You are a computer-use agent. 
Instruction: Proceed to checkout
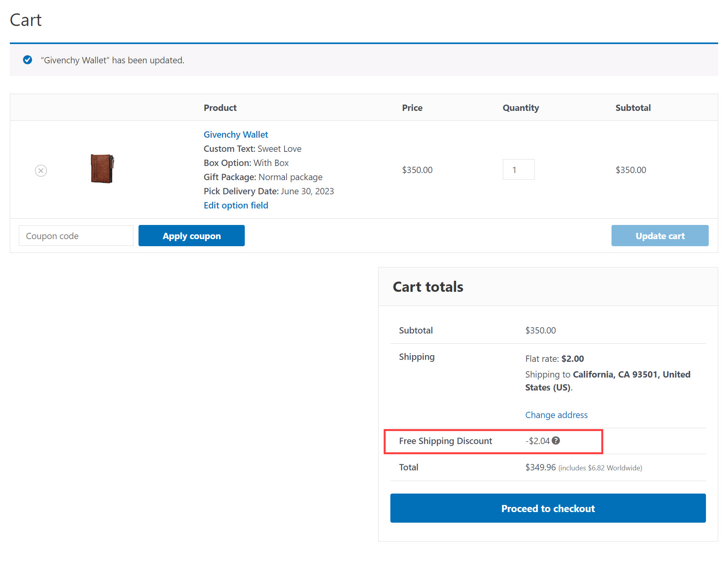(x=548, y=508)
